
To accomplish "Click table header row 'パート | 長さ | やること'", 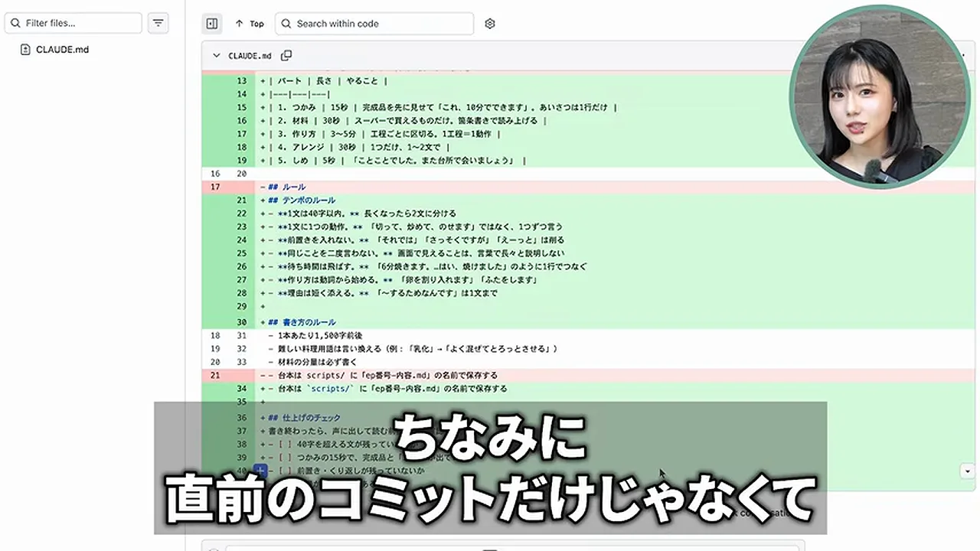I will point(328,81).
